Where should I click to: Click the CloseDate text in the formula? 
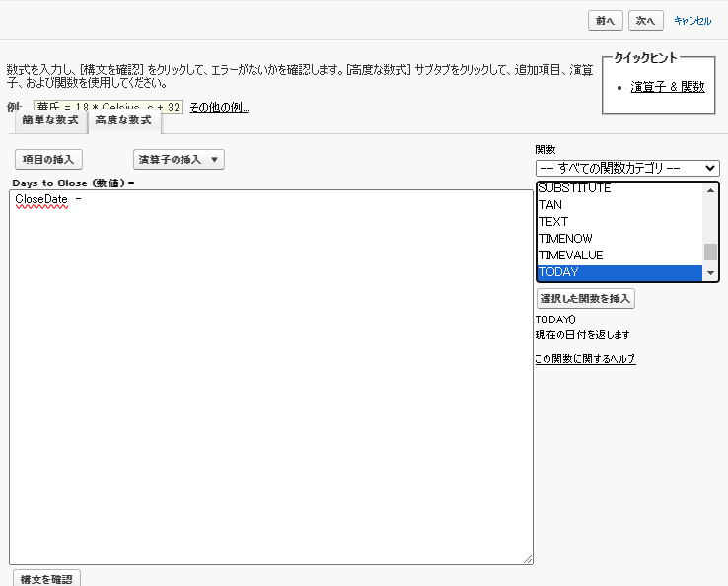(41, 199)
